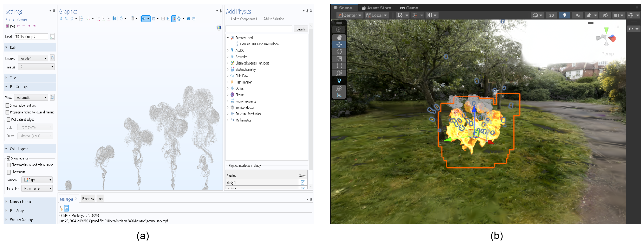Enable the Show hidden entities checkbox
The height and width of the screenshot is (245, 644).
(x=8, y=106)
